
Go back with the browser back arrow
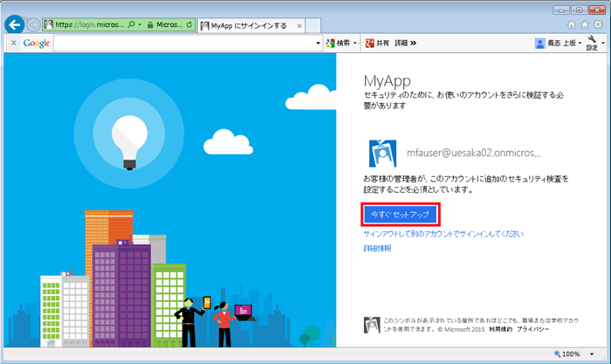click(x=15, y=25)
